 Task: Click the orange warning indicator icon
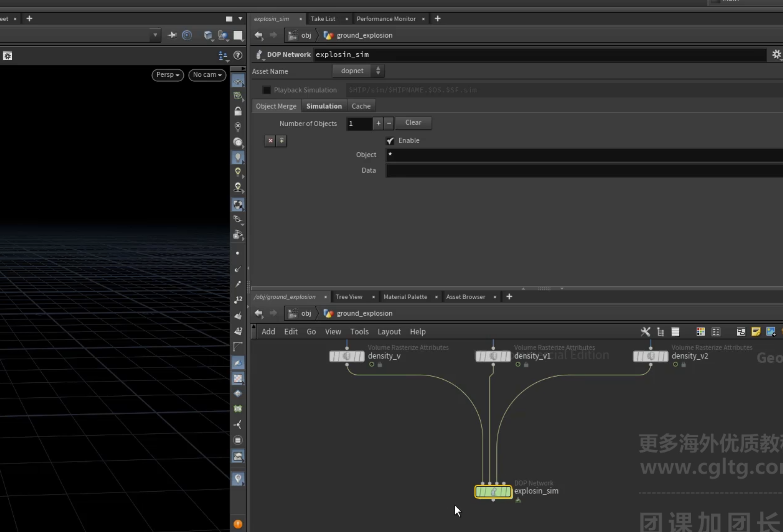click(x=238, y=524)
